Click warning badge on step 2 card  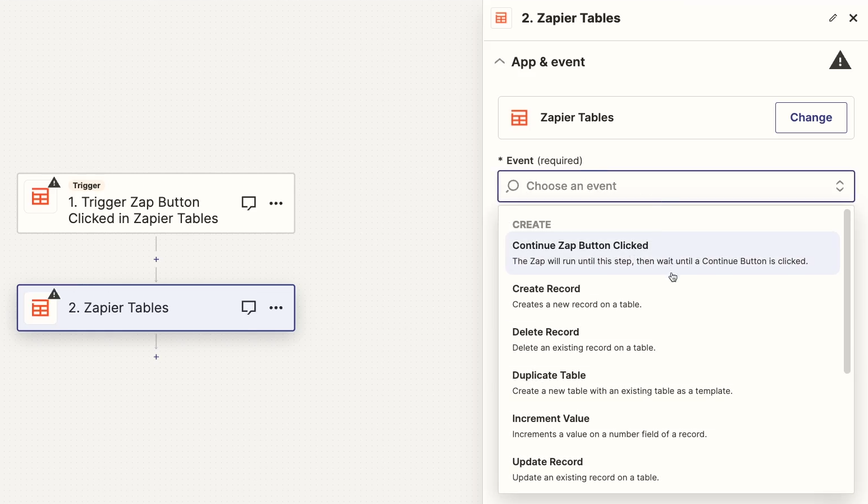pyautogui.click(x=54, y=294)
